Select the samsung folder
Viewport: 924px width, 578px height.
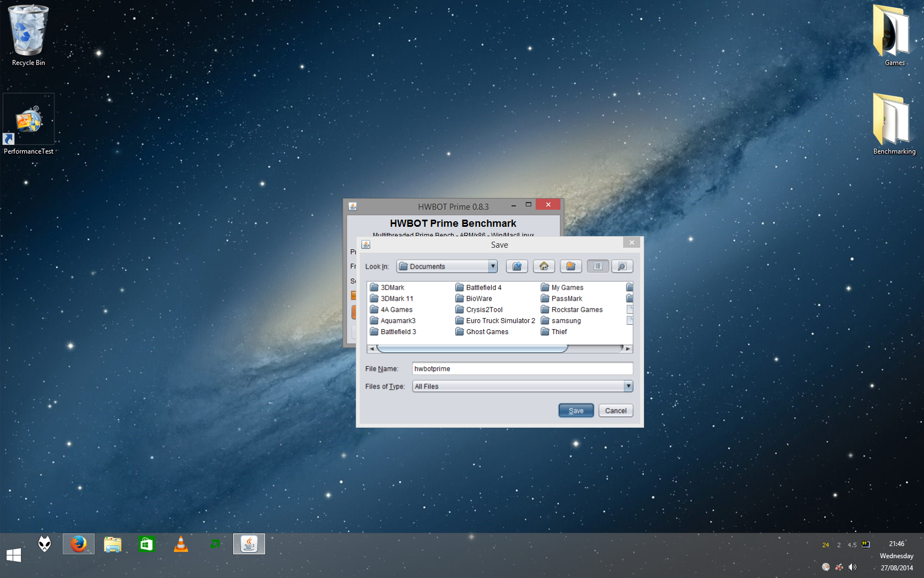(561, 320)
